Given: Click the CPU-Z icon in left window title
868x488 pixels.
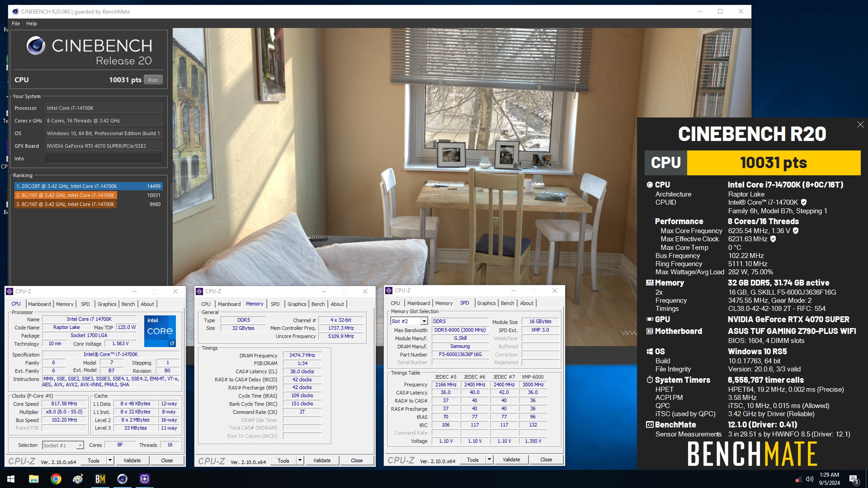Looking at the screenshot, I should 10,291.
